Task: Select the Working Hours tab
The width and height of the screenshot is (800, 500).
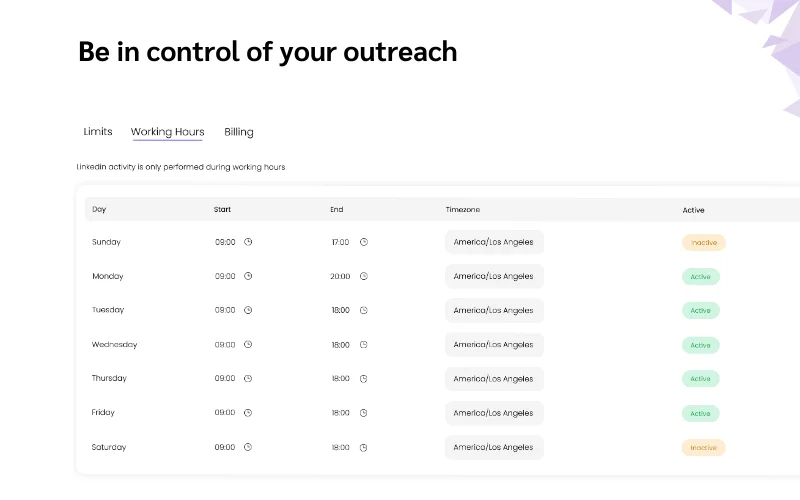Action: [x=167, y=132]
